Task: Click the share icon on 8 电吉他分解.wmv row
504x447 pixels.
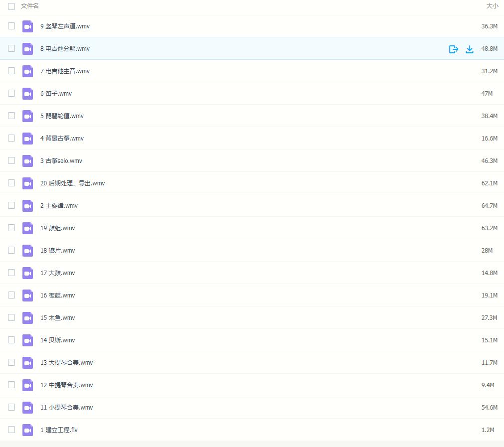Action: pyautogui.click(x=453, y=49)
